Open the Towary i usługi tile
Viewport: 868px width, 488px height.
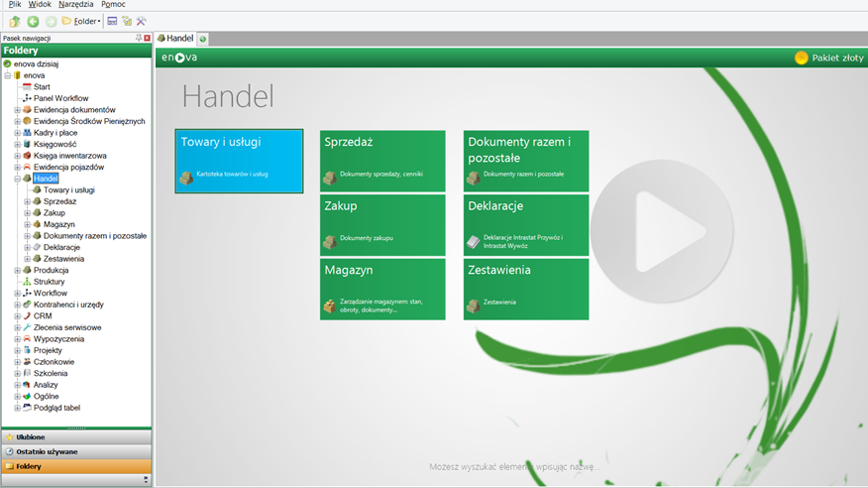pos(239,162)
